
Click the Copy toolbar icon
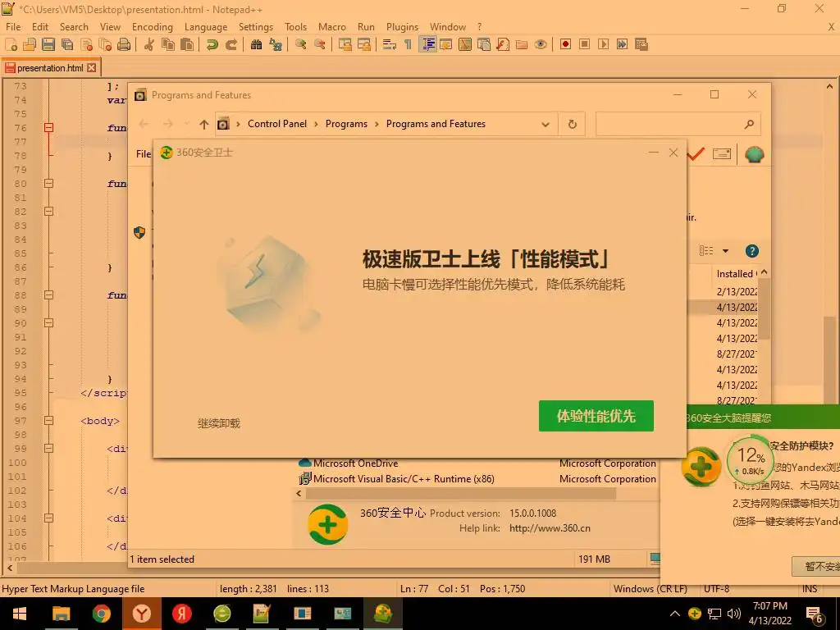pos(168,44)
